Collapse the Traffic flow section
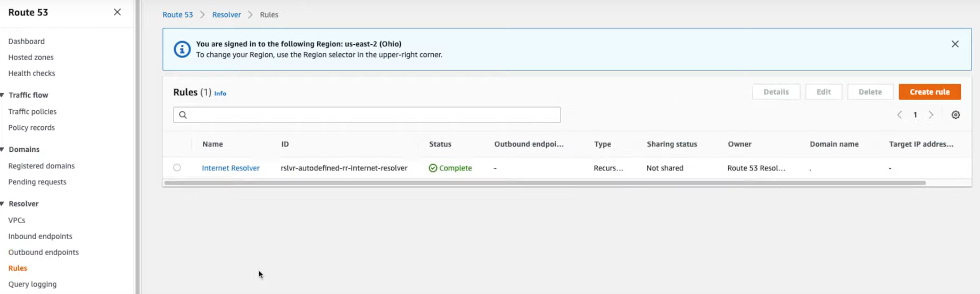Viewport: 980px width, 294px height. (3, 95)
